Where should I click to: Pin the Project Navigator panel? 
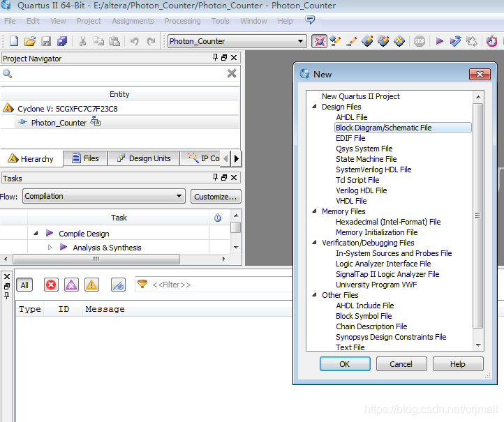pyautogui.click(x=216, y=57)
